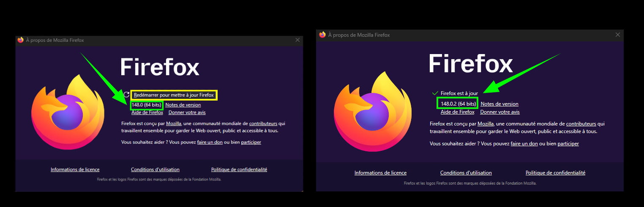Viewport: 644px width, 207px height.
Task: Click the Firefox est à jour status text
Action: [459, 93]
